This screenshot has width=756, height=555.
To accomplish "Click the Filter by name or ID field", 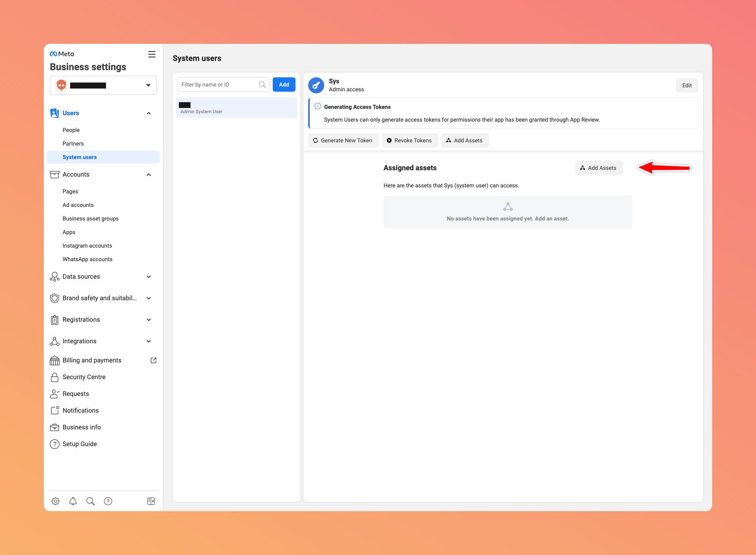I will 219,85.
